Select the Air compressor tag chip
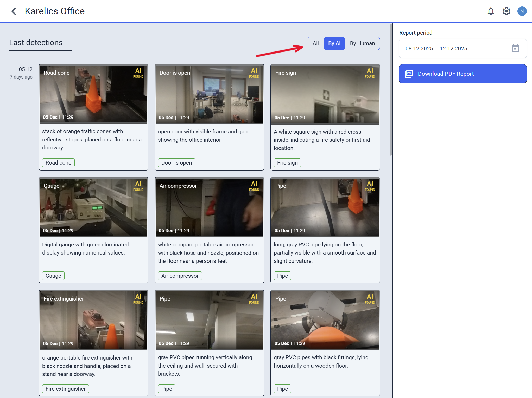This screenshot has height=398, width=532. 180,276
